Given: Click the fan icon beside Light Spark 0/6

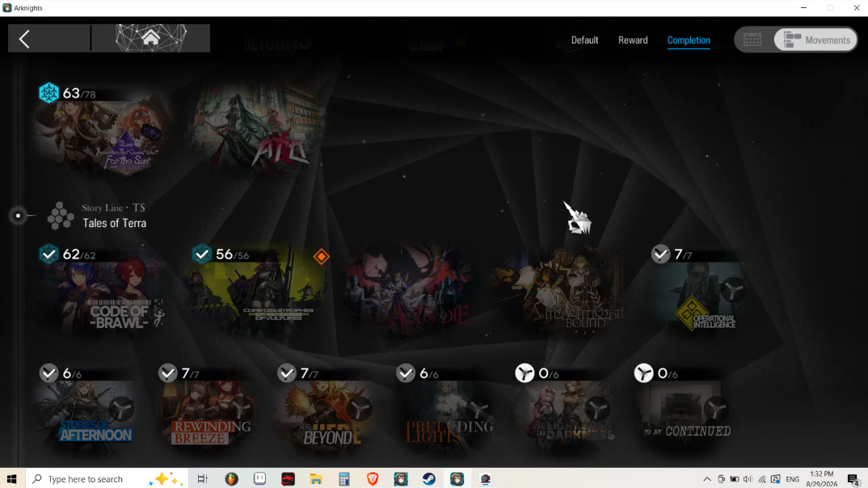Looking at the screenshot, I should [x=525, y=373].
